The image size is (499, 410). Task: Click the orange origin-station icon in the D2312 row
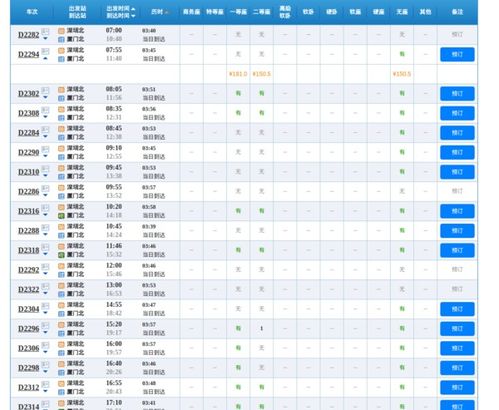pos(61,384)
